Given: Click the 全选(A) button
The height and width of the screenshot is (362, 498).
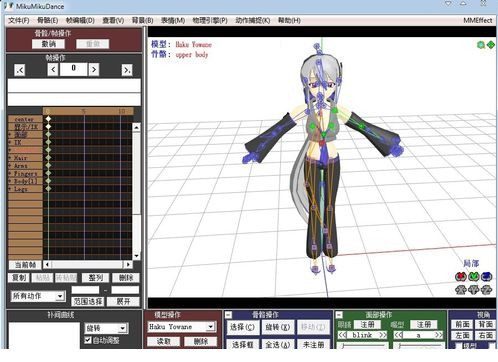Looking at the screenshot, I should point(278,345).
